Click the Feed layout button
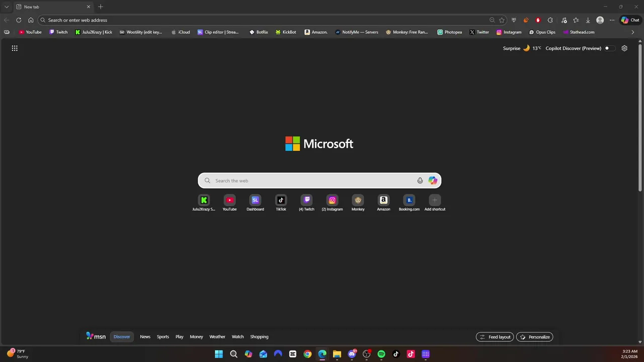644x362 pixels. point(495,337)
